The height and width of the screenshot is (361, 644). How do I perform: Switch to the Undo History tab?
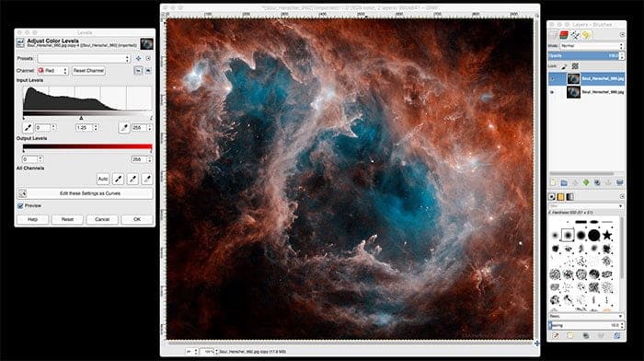click(586, 35)
